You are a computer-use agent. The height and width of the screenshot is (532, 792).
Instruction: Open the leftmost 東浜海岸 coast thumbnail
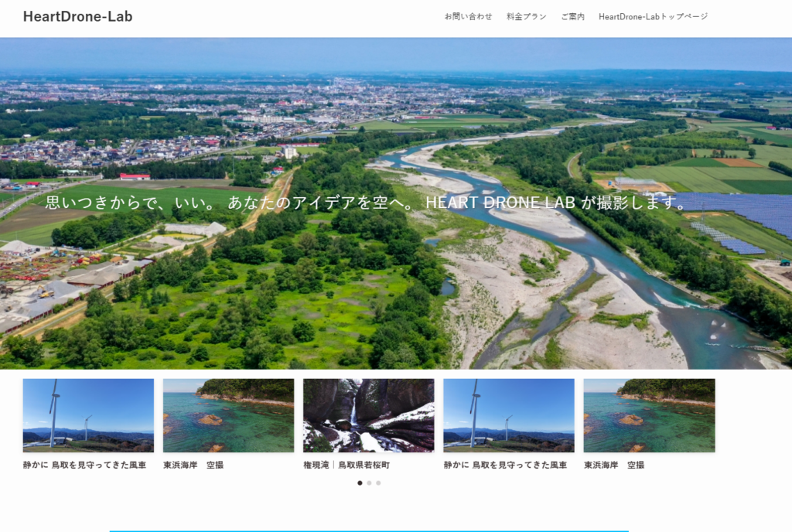(x=228, y=415)
